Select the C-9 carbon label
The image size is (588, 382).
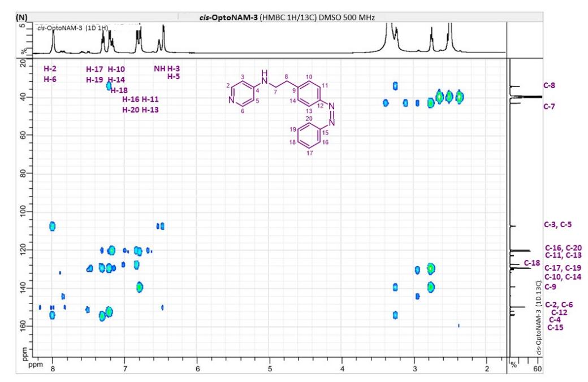click(x=549, y=287)
